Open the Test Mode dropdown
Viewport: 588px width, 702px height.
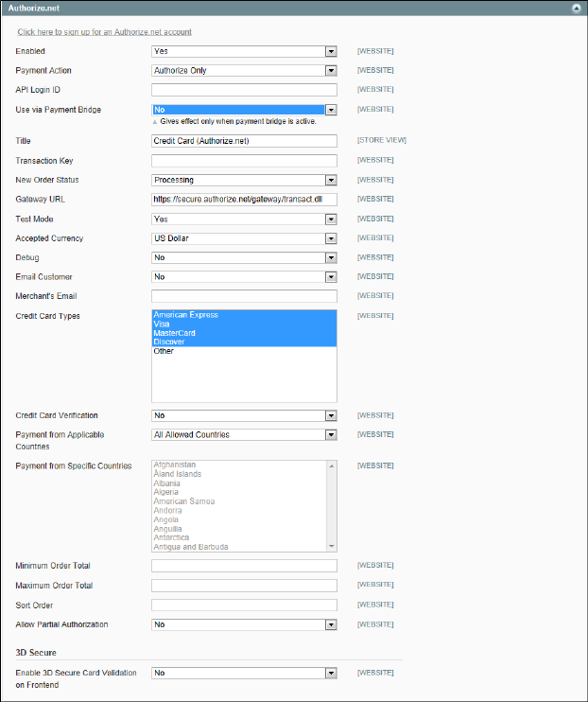pyautogui.click(x=244, y=219)
